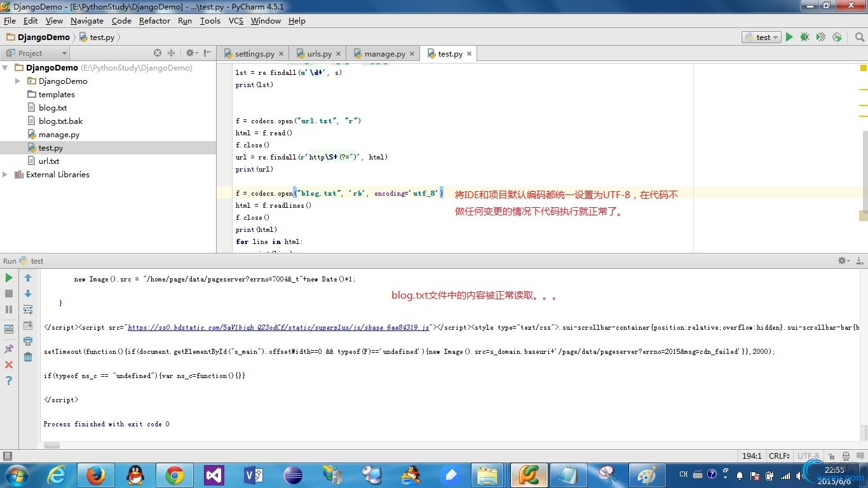
Task: Toggle tool window buttons at bottom-left corner
Action: 8,456
